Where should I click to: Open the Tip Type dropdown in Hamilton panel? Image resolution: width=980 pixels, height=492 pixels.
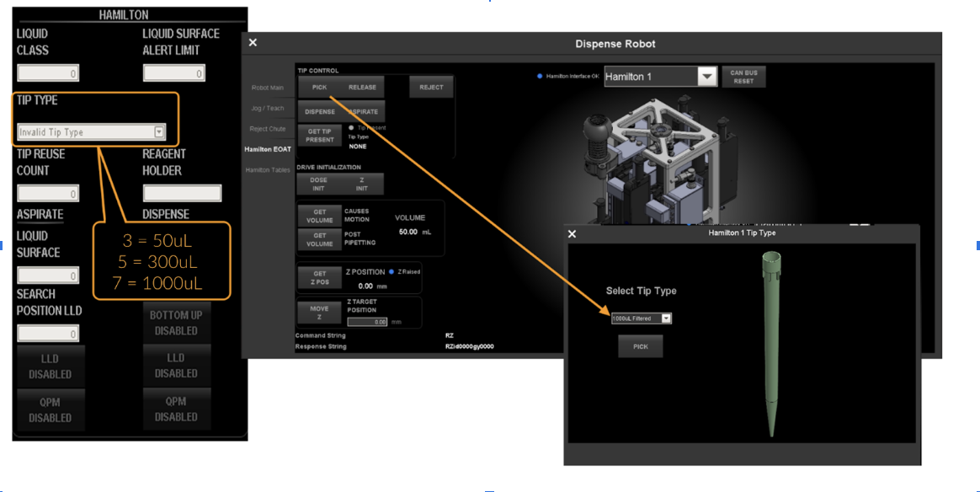pos(159,132)
